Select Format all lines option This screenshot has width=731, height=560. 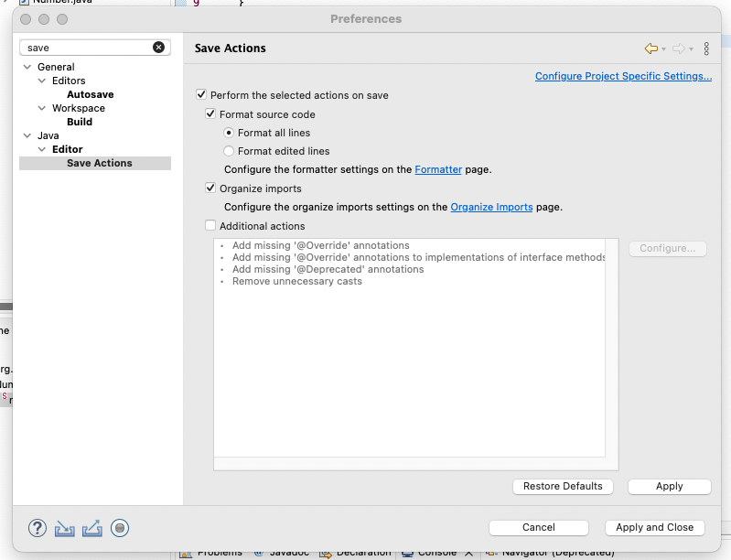point(229,133)
